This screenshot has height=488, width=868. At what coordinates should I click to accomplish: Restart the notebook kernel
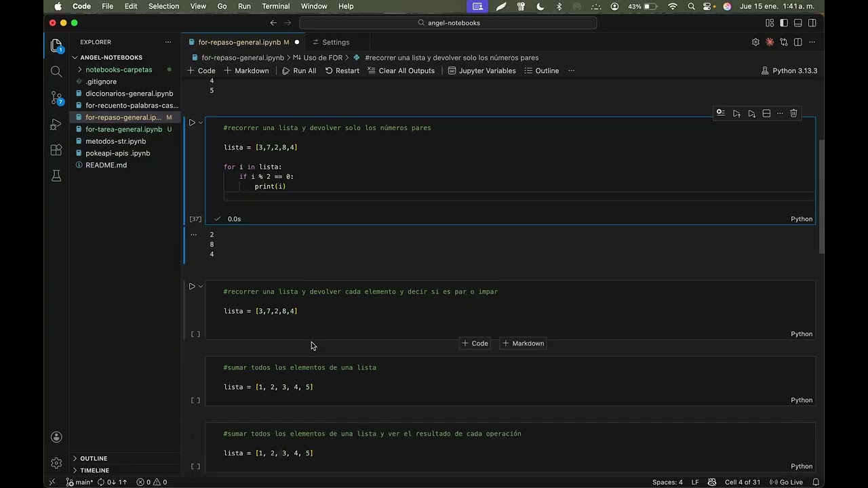click(x=342, y=70)
